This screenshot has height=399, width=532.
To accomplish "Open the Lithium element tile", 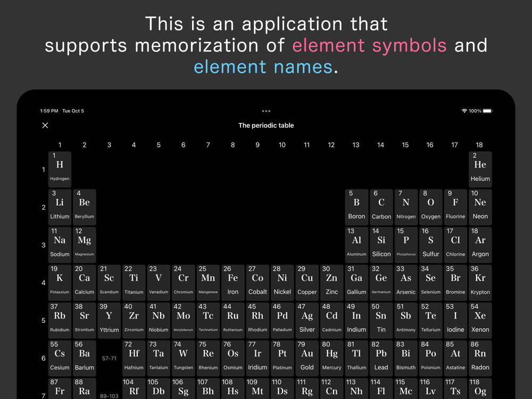I will point(60,207).
